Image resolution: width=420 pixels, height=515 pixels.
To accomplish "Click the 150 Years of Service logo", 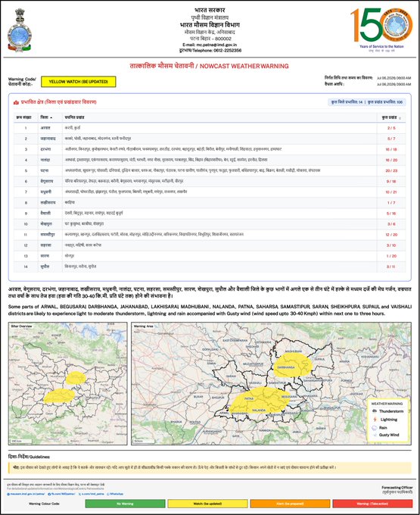I will 381,30.
